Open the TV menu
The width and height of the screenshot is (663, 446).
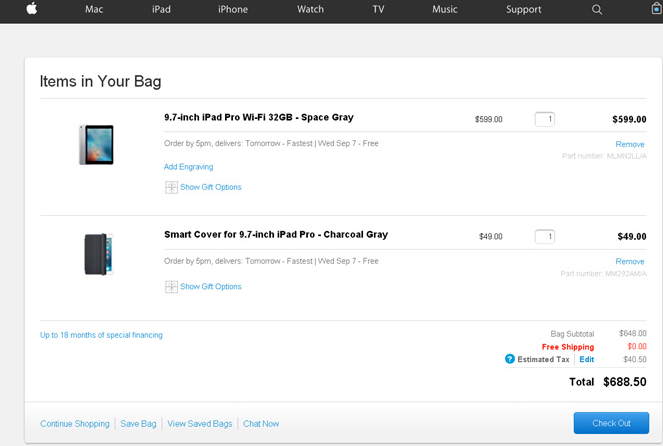pyautogui.click(x=378, y=9)
